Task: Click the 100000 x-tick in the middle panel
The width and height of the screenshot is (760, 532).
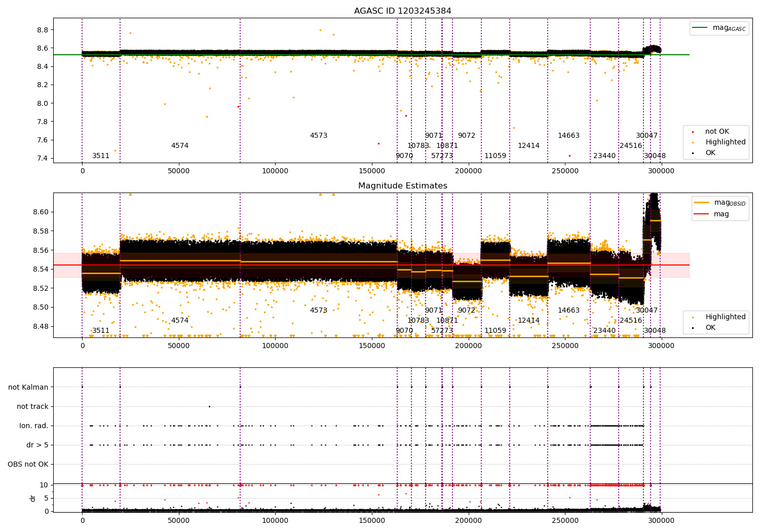Action: point(275,346)
